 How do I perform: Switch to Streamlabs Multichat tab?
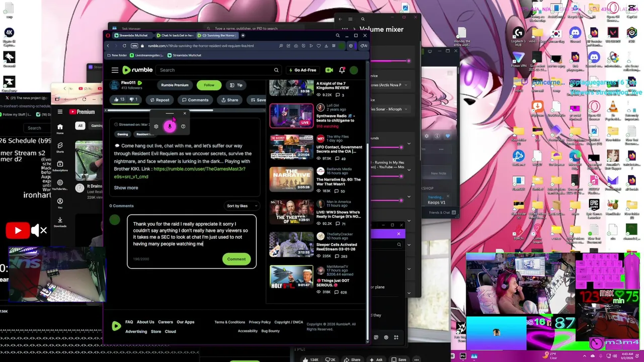(131, 36)
